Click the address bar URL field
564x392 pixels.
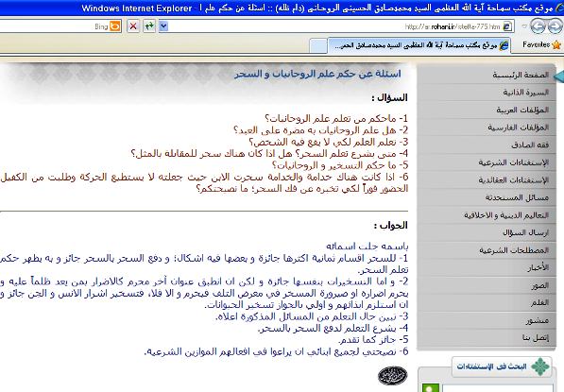click(336, 26)
